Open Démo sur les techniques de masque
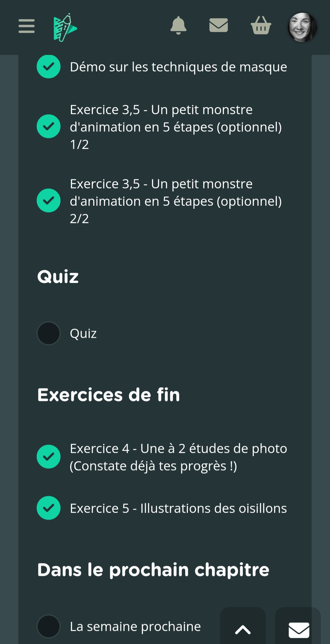The height and width of the screenshot is (644, 330). tap(178, 67)
